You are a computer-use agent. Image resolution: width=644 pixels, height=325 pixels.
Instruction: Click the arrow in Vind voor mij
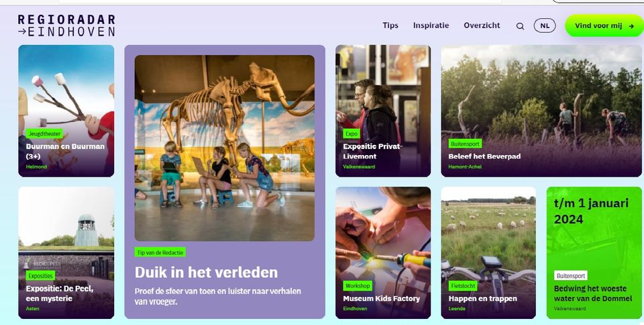[631, 26]
